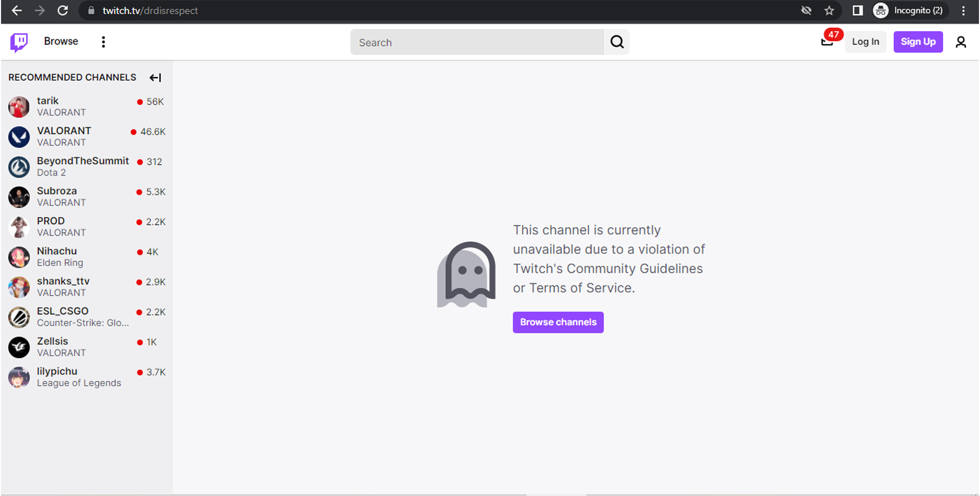The width and height of the screenshot is (980, 496).
Task: Select the Subroza channel name
Action: [57, 191]
